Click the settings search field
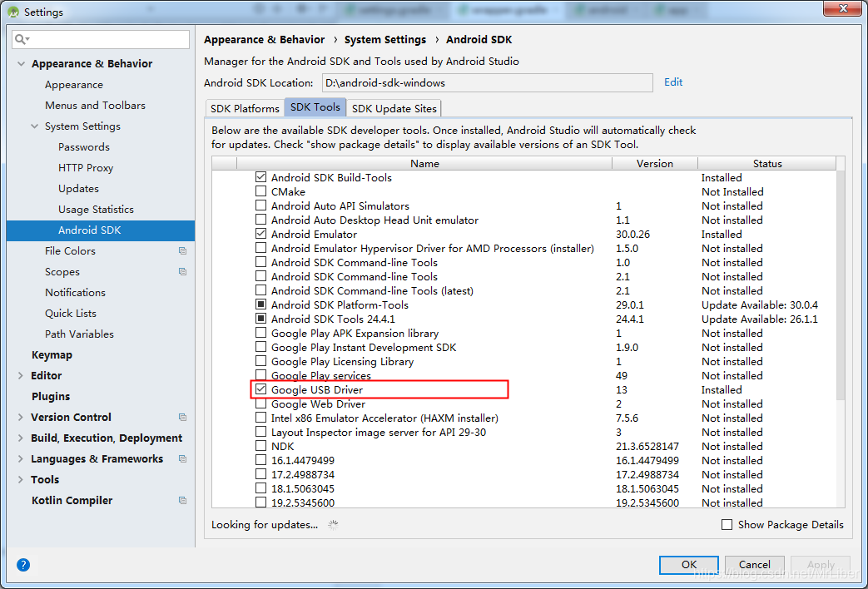Viewport: 868px width, 589px height. (x=101, y=39)
